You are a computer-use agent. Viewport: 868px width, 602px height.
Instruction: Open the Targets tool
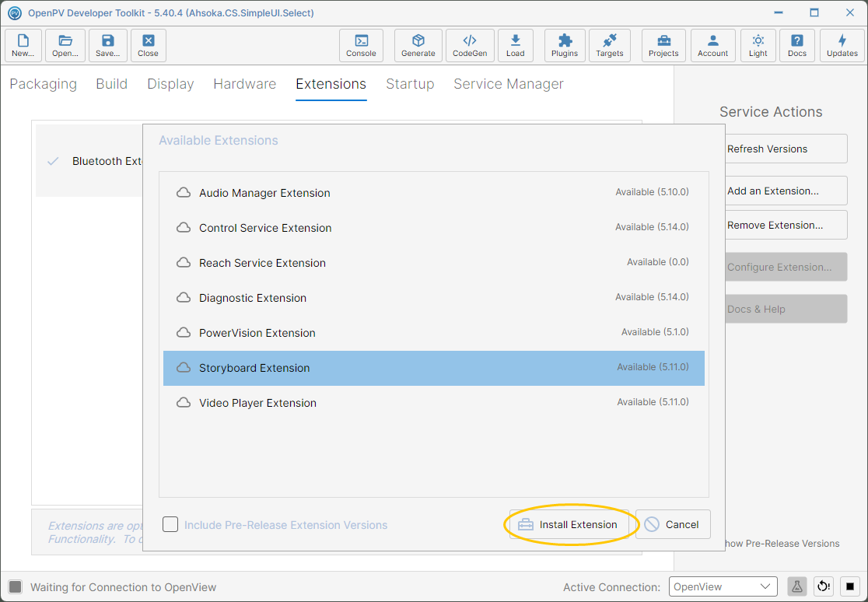[609, 45]
